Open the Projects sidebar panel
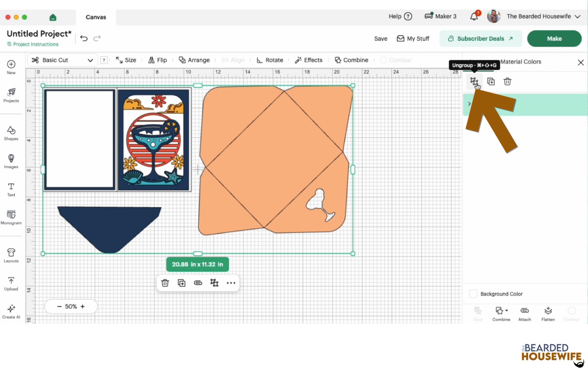 click(11, 95)
